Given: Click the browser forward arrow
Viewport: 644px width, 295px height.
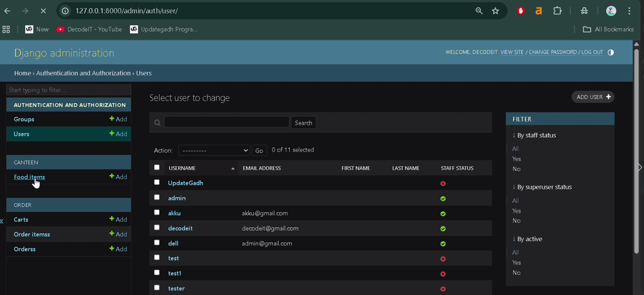Looking at the screenshot, I should click(x=25, y=11).
